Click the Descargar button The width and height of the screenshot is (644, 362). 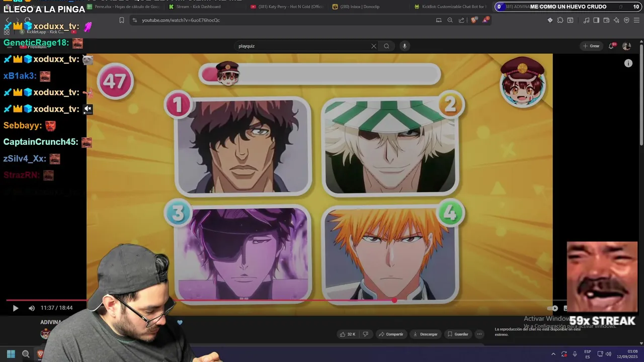pos(425,334)
